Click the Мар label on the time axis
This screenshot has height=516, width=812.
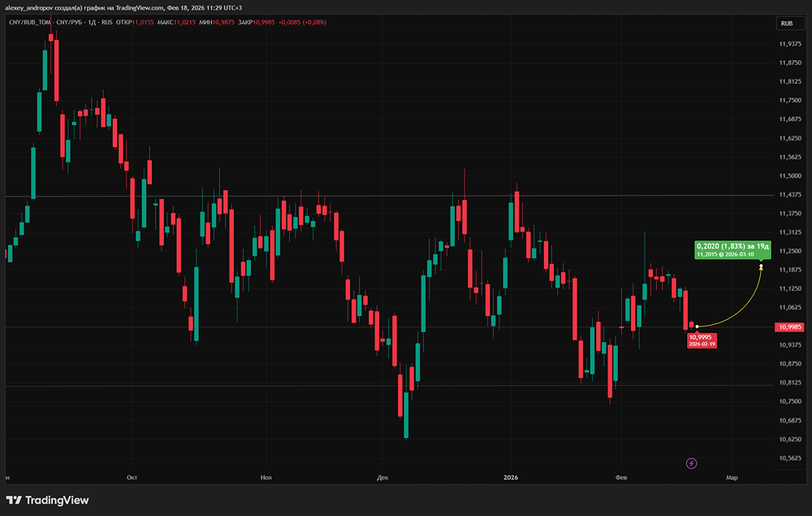pos(732,478)
